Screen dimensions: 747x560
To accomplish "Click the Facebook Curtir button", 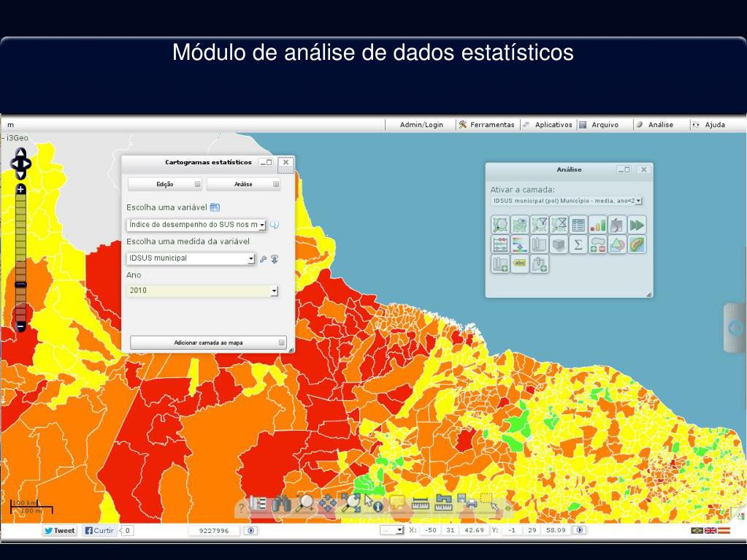I will pos(99,531).
